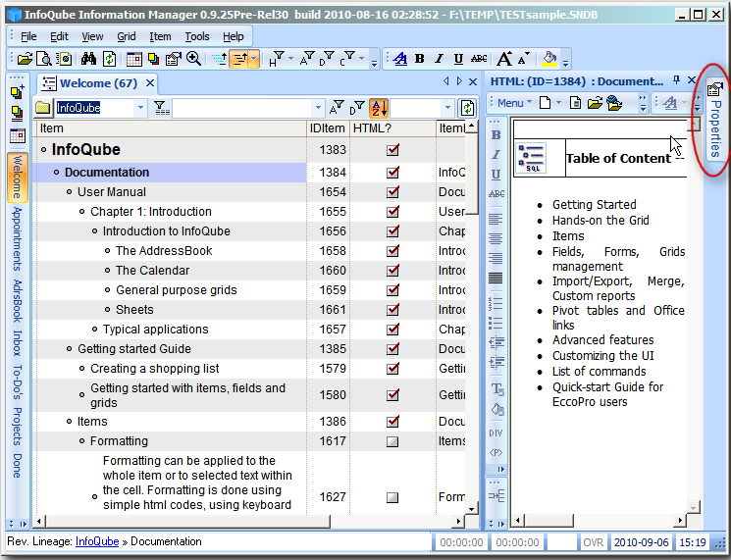Click the D filter icon in main toolbar
731x560 pixels.
click(327, 59)
